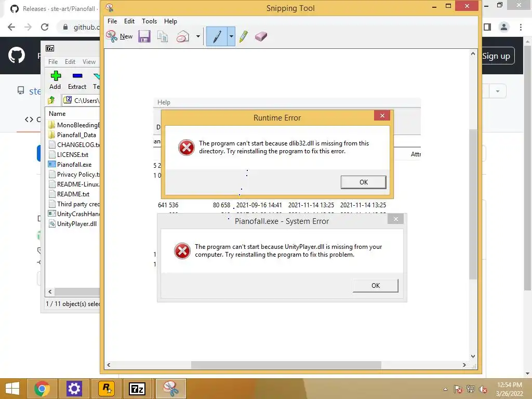This screenshot has width=532, height=399.
Task: Click the green Add icon in 7-Zip
Action: point(55,76)
